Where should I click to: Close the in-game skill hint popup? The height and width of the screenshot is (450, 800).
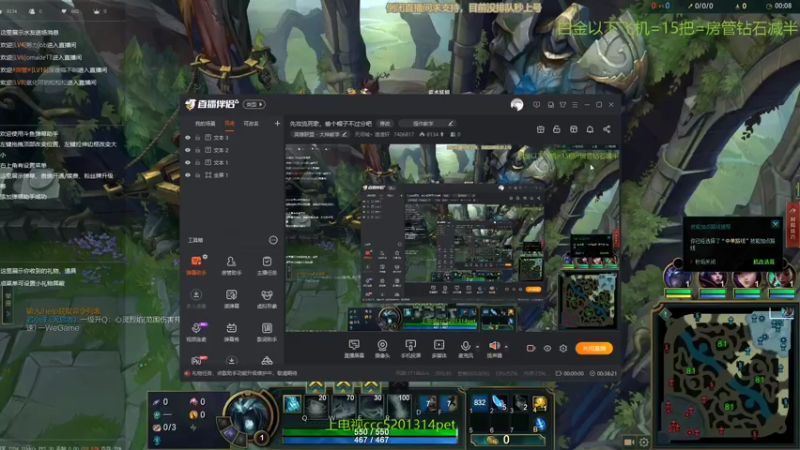775,224
